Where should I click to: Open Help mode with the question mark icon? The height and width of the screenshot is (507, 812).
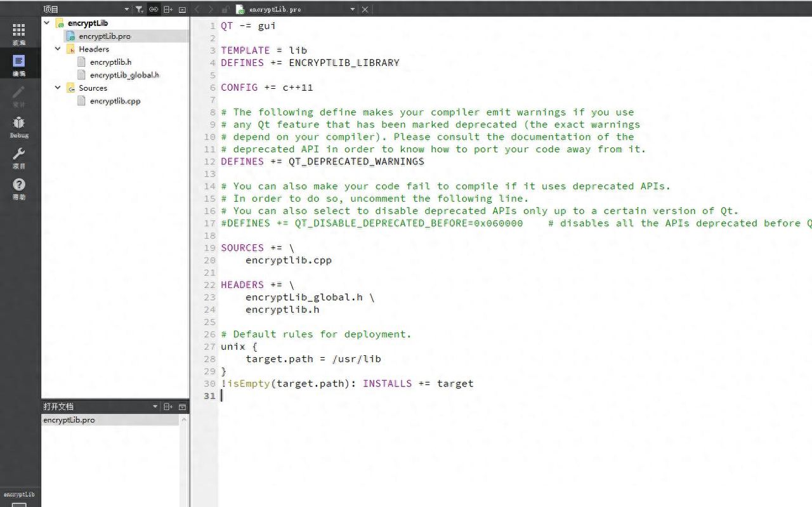pyautogui.click(x=19, y=188)
